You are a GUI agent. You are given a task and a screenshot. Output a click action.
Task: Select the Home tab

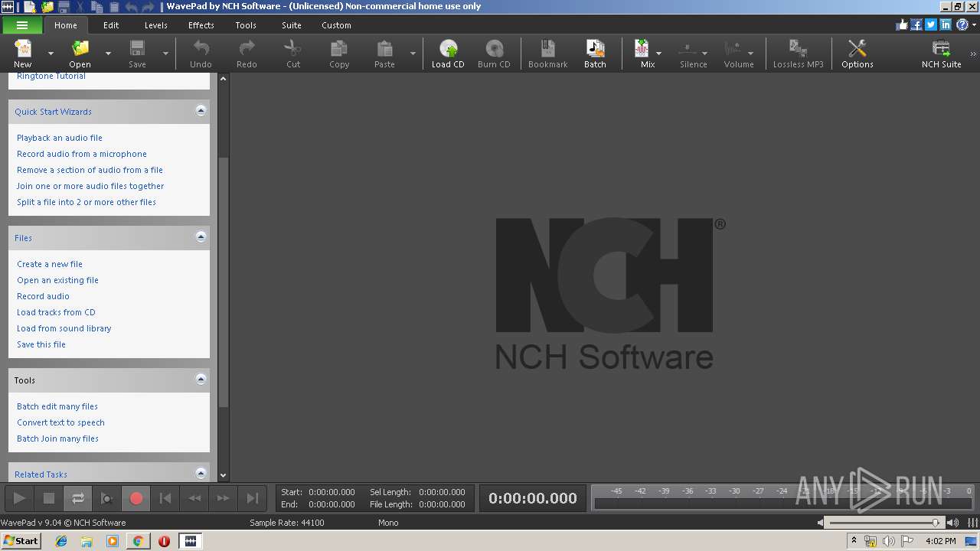point(65,25)
